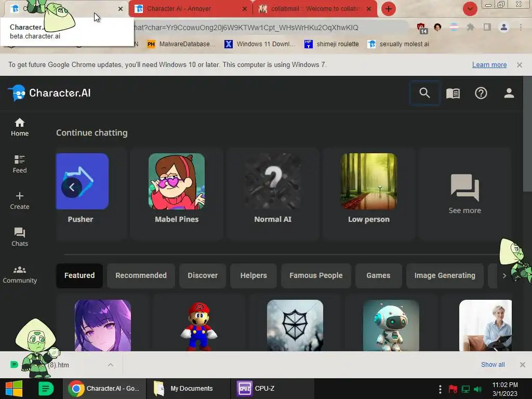This screenshot has width=532, height=399.
Task: Open the Chrome profile avatar icon
Action: point(504,27)
